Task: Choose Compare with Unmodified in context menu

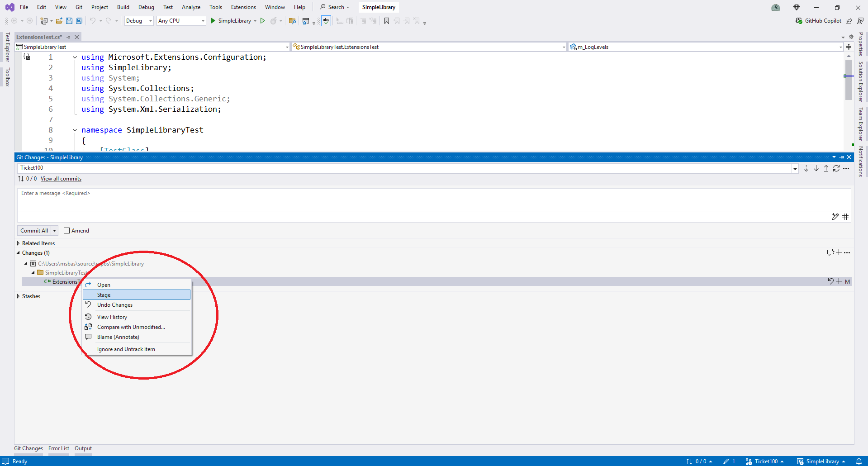Action: pyautogui.click(x=137, y=327)
